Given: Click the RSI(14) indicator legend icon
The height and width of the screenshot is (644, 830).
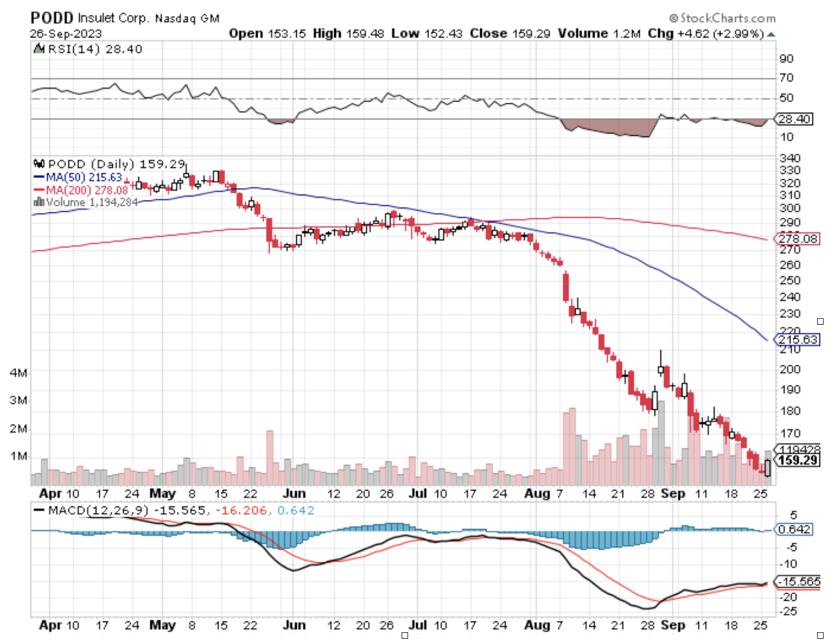Looking at the screenshot, I should tap(39, 49).
